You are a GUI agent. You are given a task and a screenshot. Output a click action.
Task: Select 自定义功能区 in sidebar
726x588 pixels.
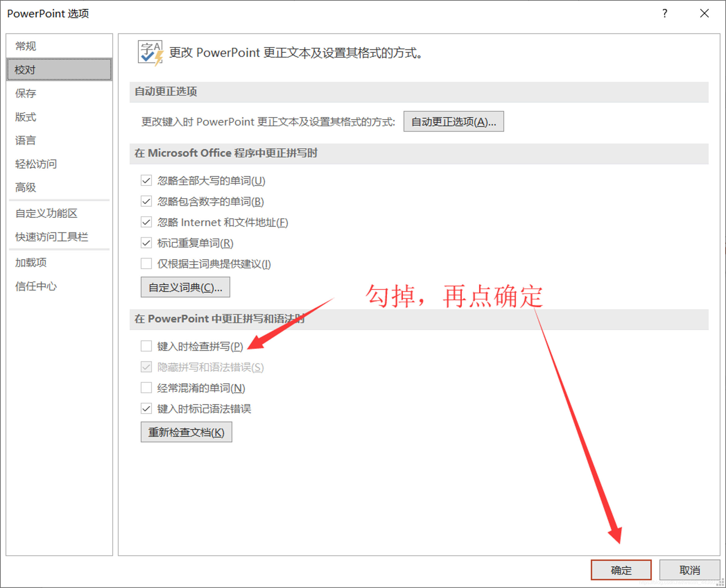coord(46,213)
